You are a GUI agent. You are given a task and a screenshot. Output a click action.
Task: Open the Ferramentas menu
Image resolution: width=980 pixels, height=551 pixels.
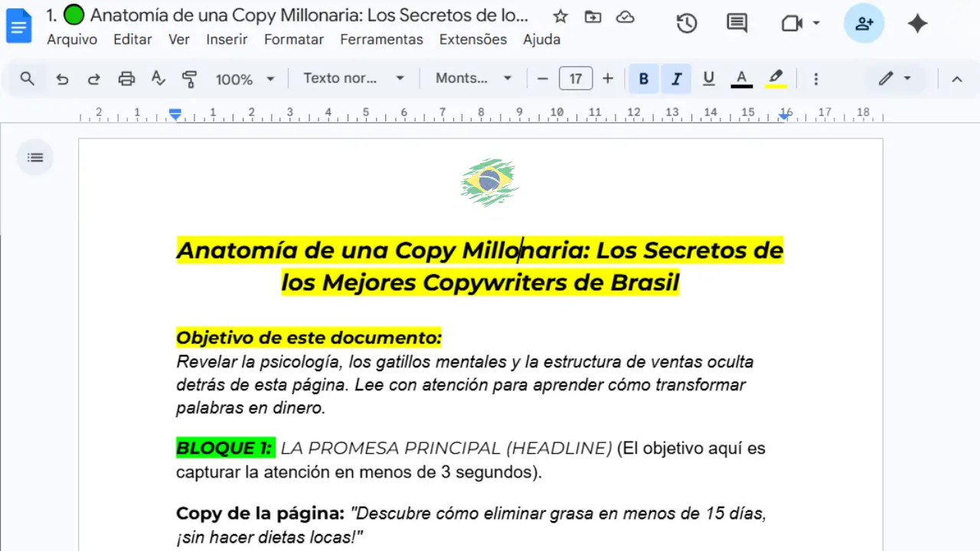point(381,39)
